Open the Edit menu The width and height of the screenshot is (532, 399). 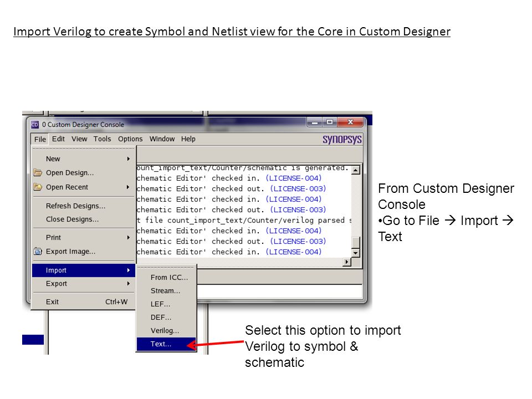coord(58,139)
